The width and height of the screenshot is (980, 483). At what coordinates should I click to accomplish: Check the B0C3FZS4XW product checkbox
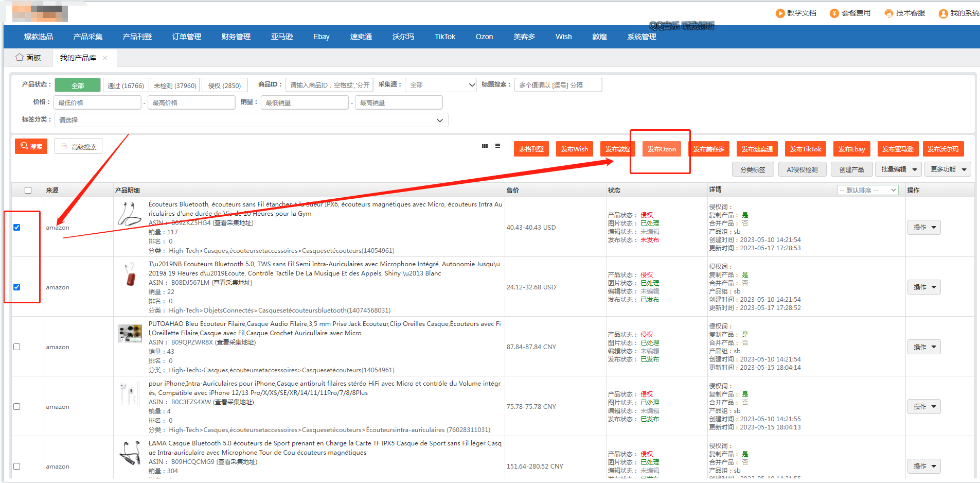[17, 407]
